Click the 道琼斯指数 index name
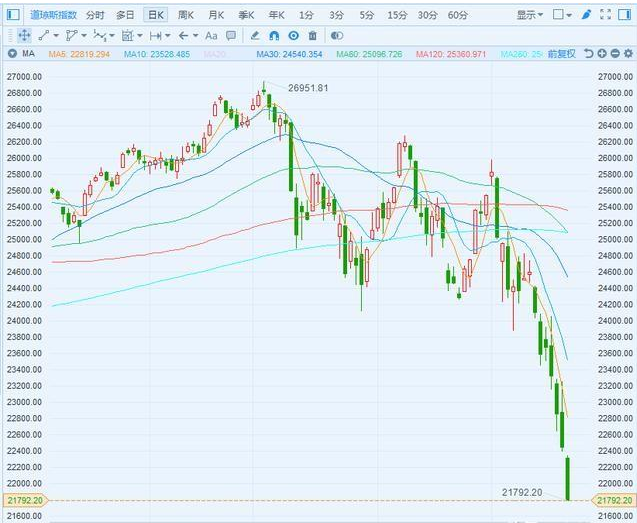This screenshot has height=523, width=637. point(53,15)
